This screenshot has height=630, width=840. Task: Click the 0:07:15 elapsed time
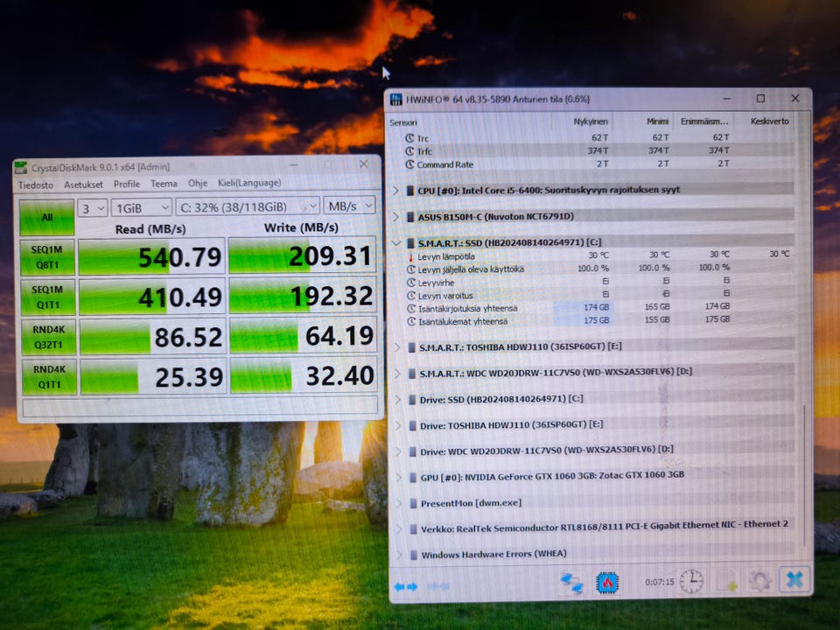coord(660,582)
